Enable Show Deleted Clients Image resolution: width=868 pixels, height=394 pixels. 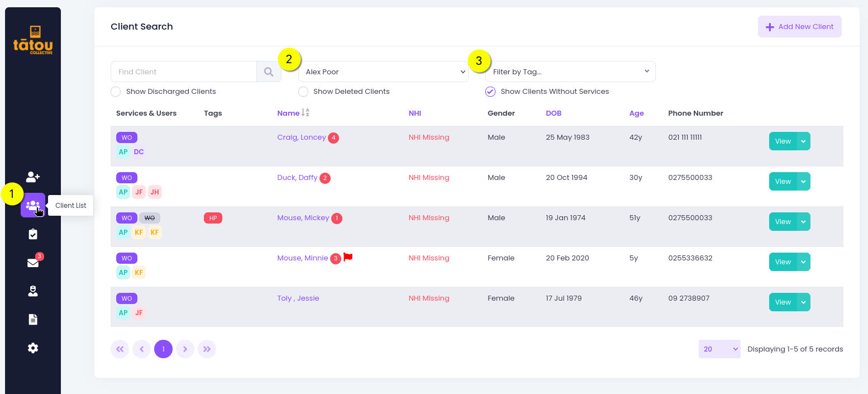(x=303, y=92)
